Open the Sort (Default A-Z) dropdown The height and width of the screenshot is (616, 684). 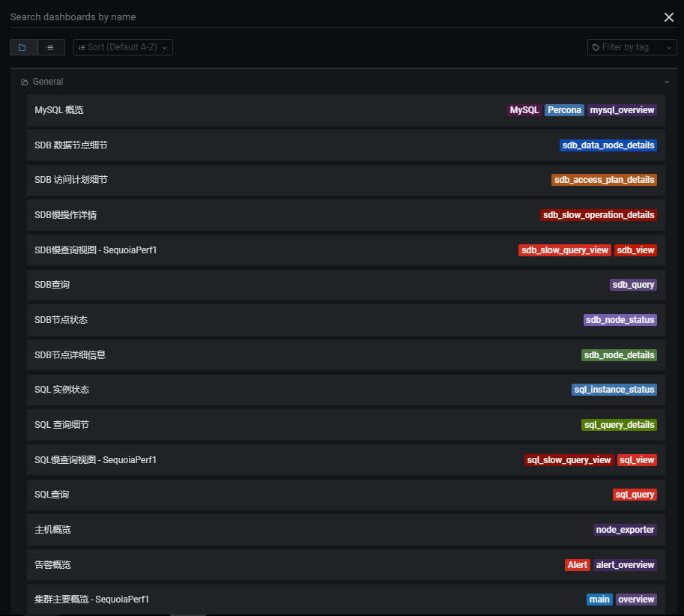tap(123, 47)
